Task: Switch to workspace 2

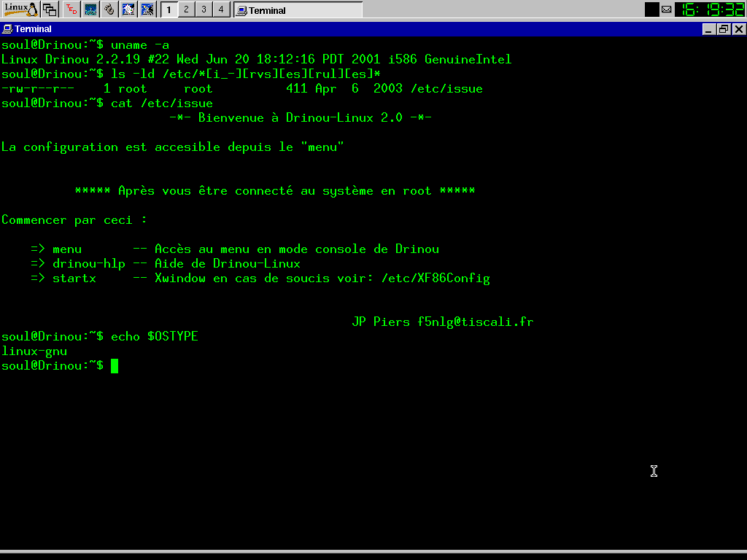Action: click(x=186, y=9)
